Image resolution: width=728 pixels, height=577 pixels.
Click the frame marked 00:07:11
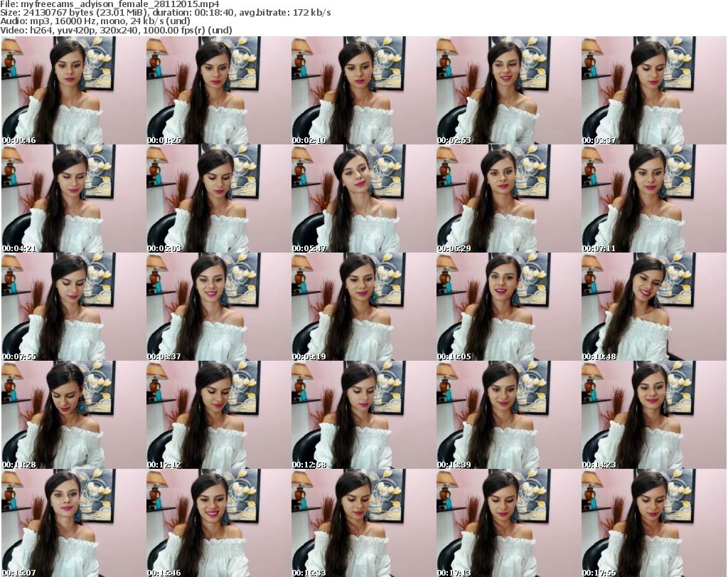(654, 198)
